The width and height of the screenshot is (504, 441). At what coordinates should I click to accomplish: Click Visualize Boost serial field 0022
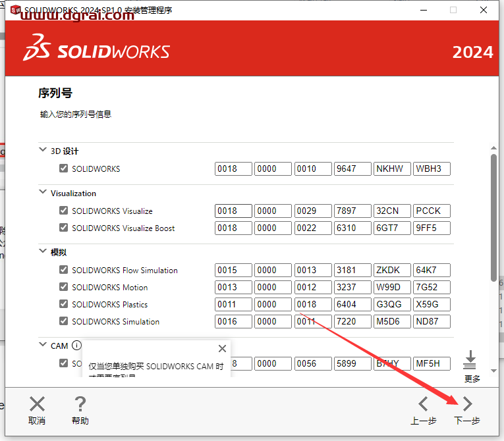313,228
